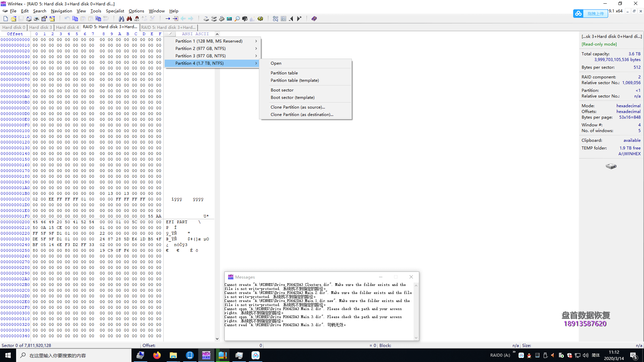This screenshot has height=362, width=644.
Task: Click the hex view scroll-up arrow
Action: [x=217, y=34]
